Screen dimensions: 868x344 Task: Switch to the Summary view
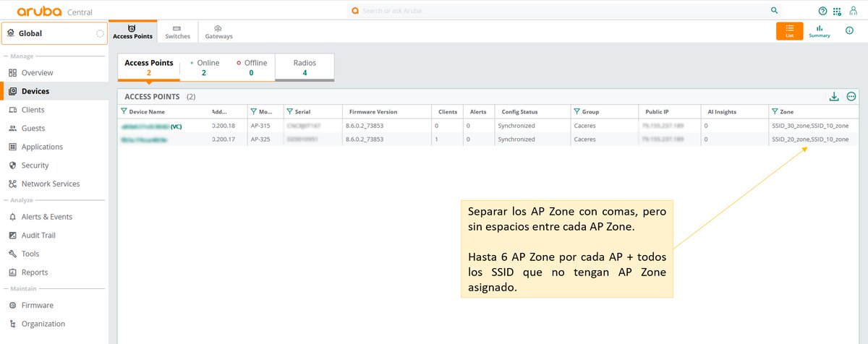pyautogui.click(x=820, y=31)
